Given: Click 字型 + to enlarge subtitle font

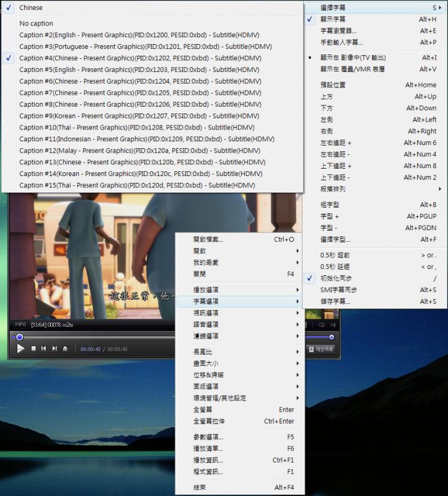Looking at the screenshot, I should pyautogui.click(x=375, y=216).
